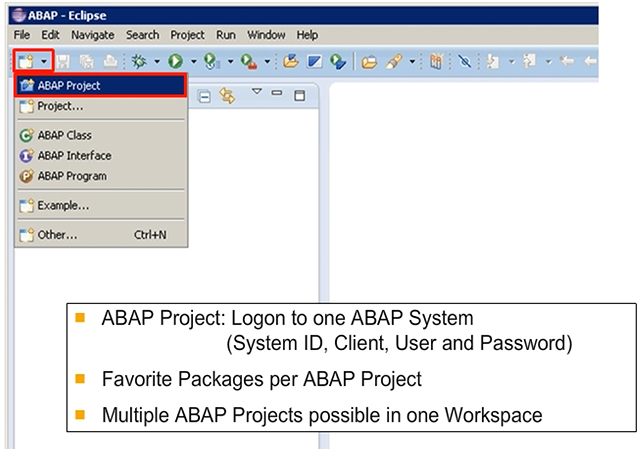The image size is (638, 449).
Task: Click the Print toolbar icon
Action: (111, 61)
